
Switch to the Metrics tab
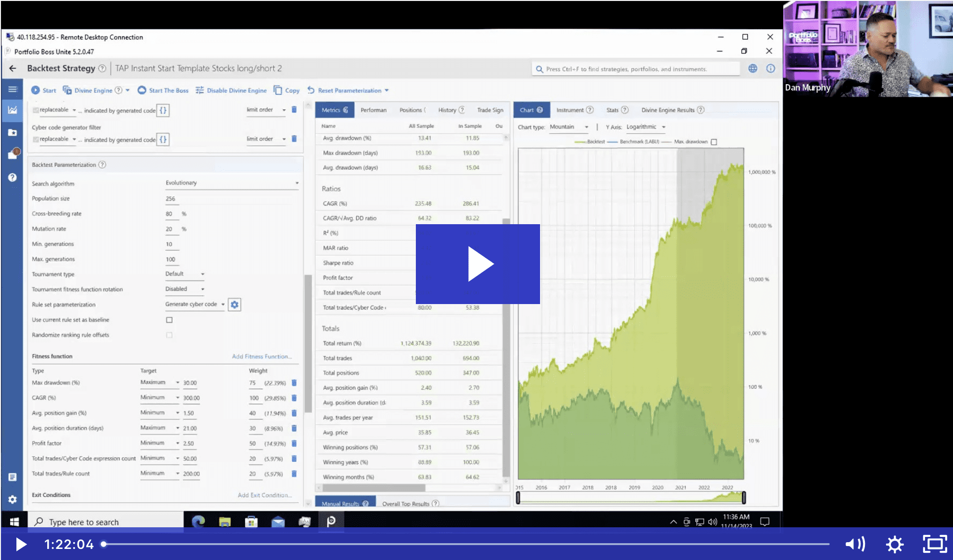[x=335, y=110]
